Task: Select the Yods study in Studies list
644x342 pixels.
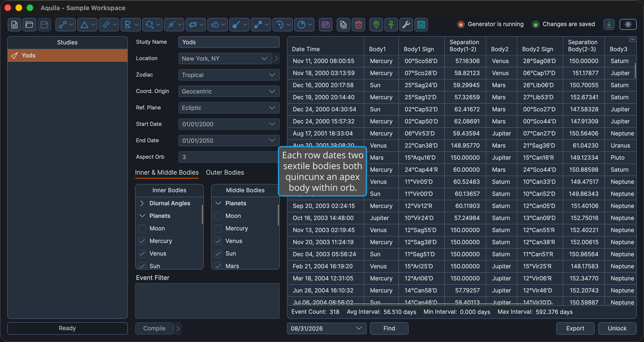Action: tap(68, 56)
